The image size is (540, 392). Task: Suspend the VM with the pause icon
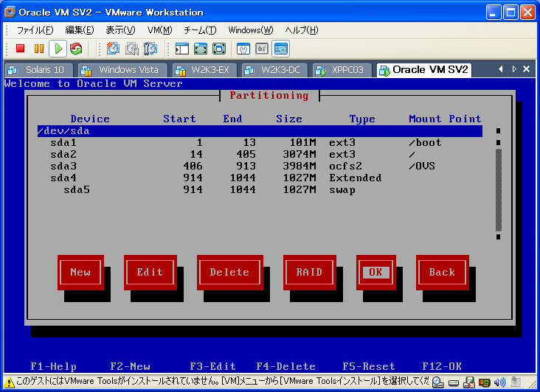pyautogui.click(x=39, y=49)
